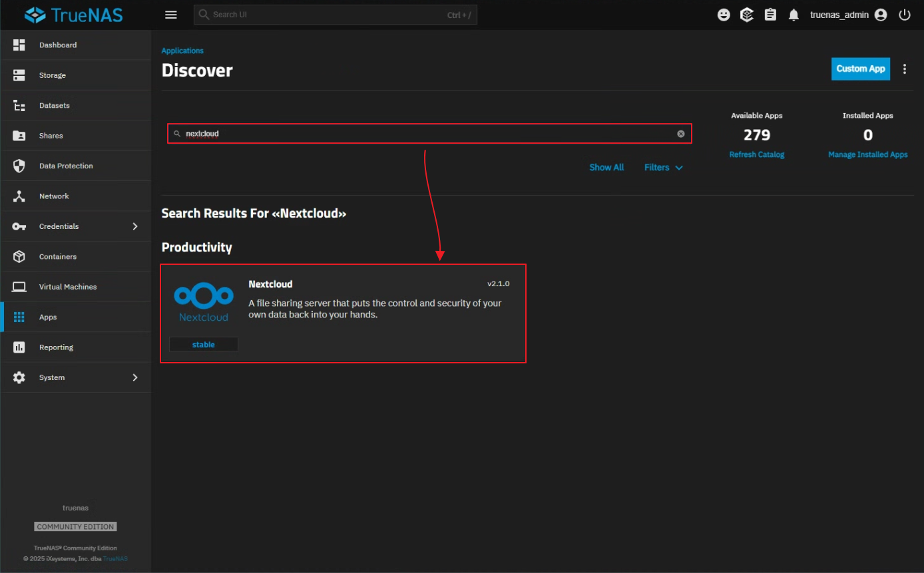Click the truenas hostname text in sidebar
Image resolution: width=924 pixels, height=573 pixels.
point(76,508)
